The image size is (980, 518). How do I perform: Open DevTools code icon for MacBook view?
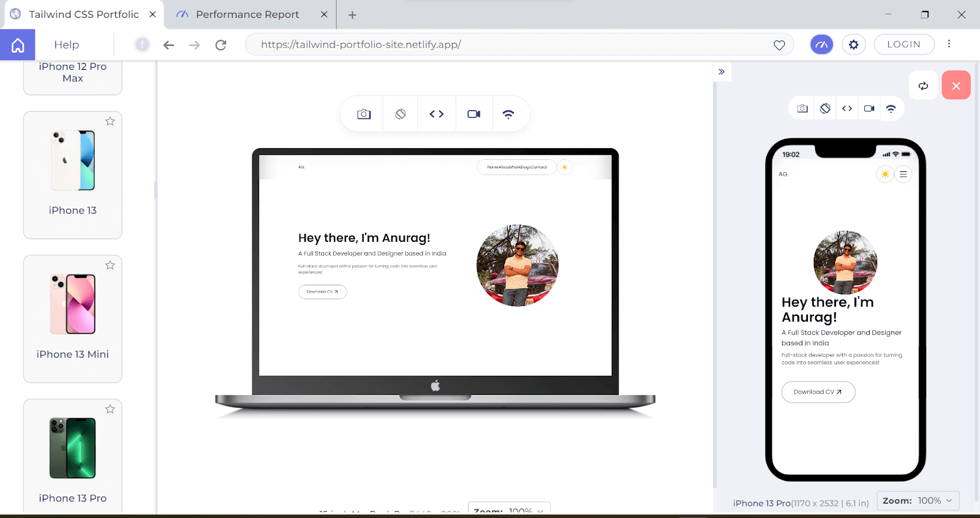coord(437,114)
